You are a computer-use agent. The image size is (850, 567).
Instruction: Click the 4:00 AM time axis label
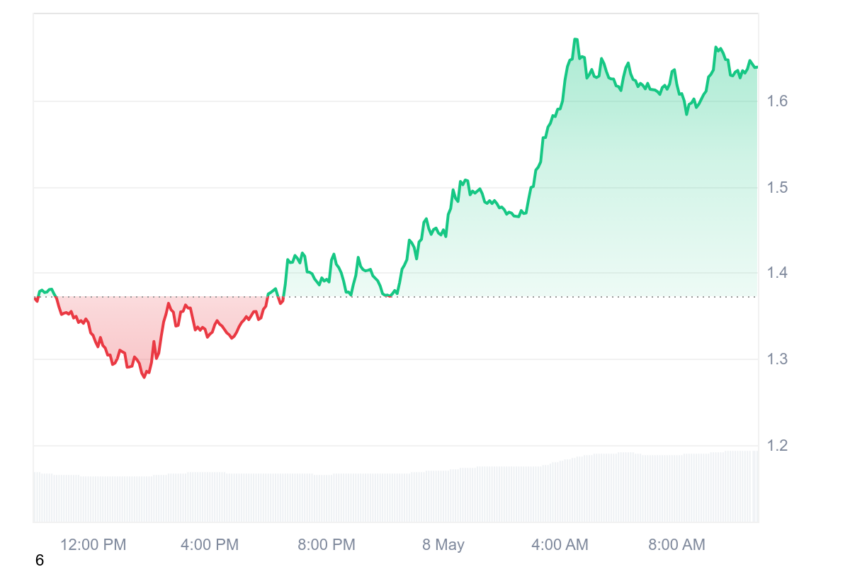(560, 544)
